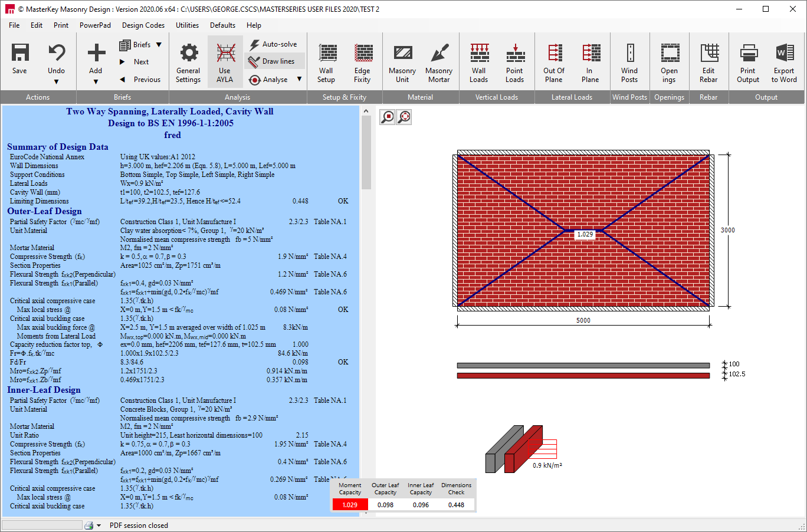The width and height of the screenshot is (807, 532).
Task: Open Edit Rebar tool
Action: [x=709, y=63]
